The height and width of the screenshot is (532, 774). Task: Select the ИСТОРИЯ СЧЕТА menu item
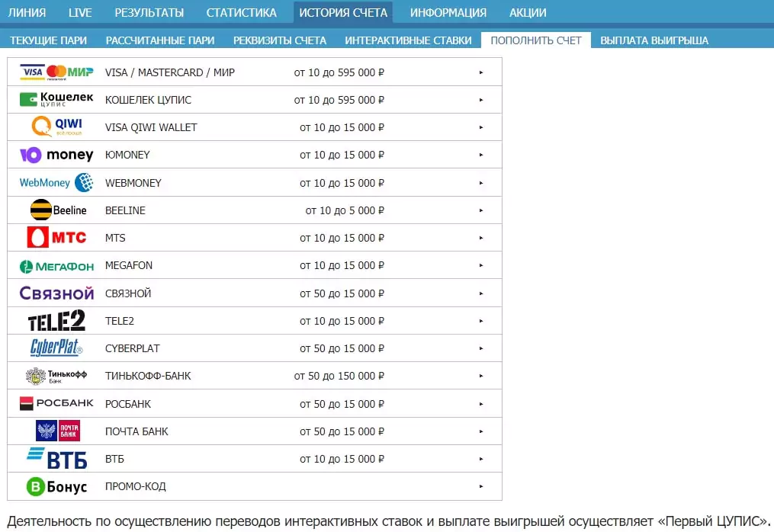tap(343, 12)
